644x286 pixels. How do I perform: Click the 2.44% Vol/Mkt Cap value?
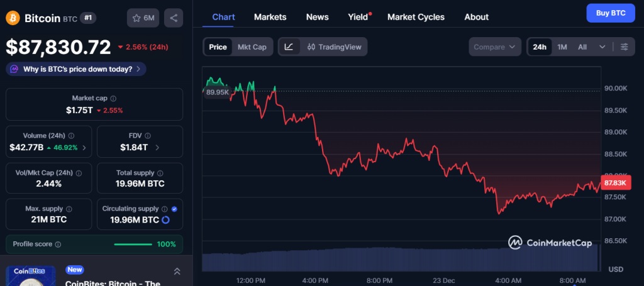tap(48, 184)
